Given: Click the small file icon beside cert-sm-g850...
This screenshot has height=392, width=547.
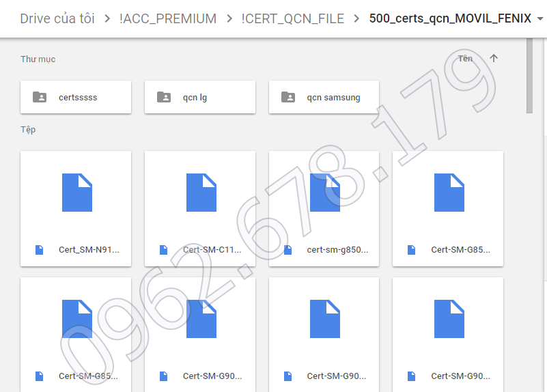Looking at the screenshot, I should (x=287, y=250).
